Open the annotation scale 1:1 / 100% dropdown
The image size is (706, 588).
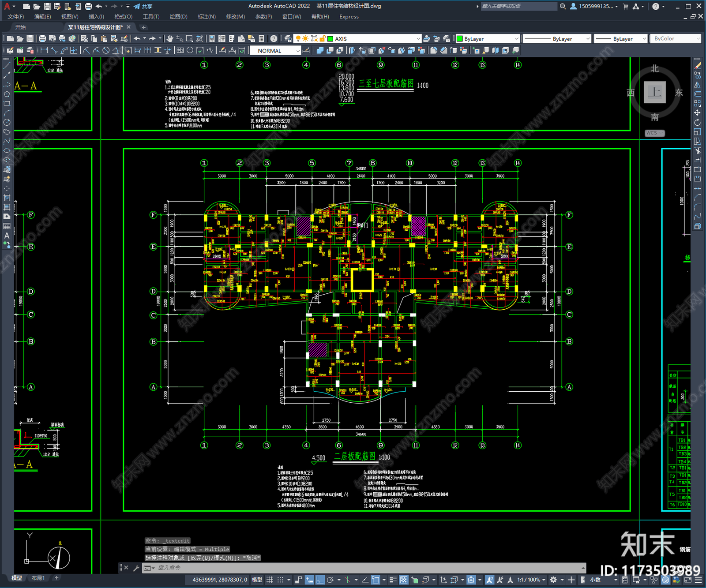[532, 580]
